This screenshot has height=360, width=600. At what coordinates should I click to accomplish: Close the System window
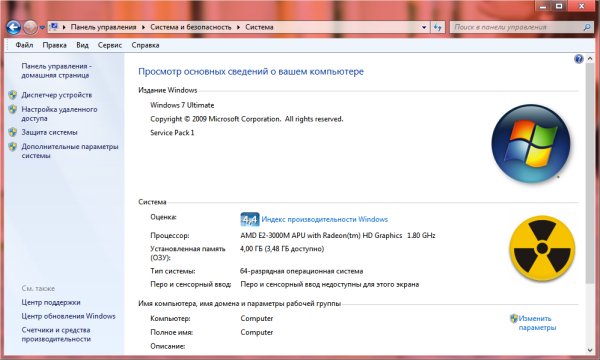coord(581,6)
